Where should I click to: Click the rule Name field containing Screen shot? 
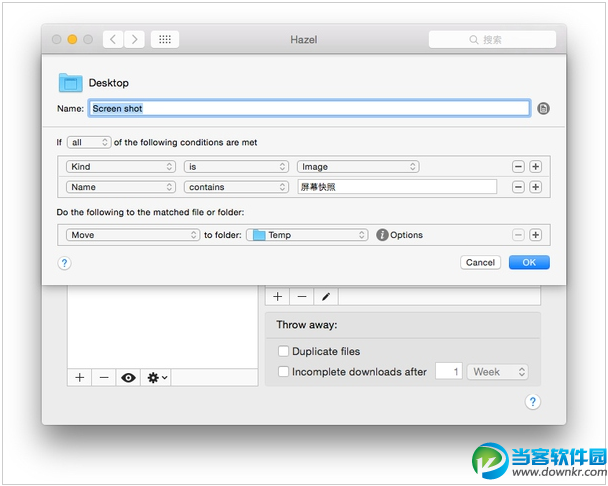click(309, 109)
